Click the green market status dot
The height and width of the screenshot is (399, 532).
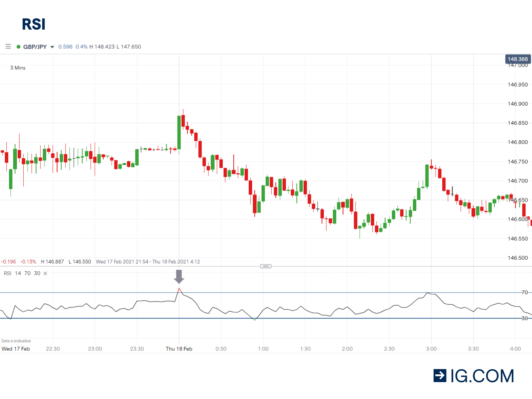pyautogui.click(x=19, y=47)
